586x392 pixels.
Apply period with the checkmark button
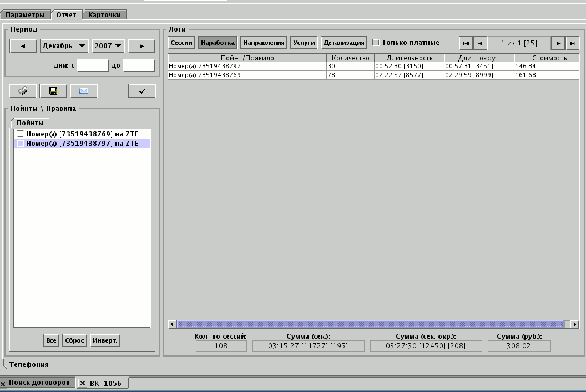click(x=142, y=91)
